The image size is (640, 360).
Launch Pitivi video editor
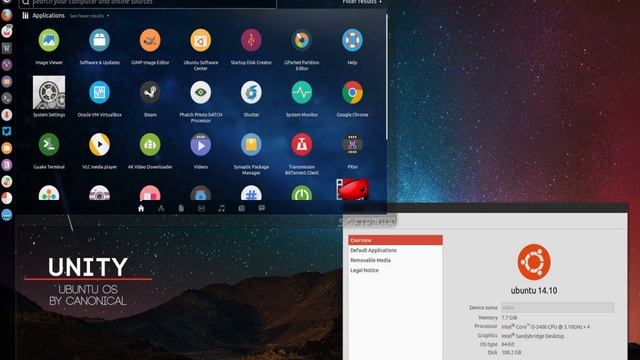[x=352, y=145]
